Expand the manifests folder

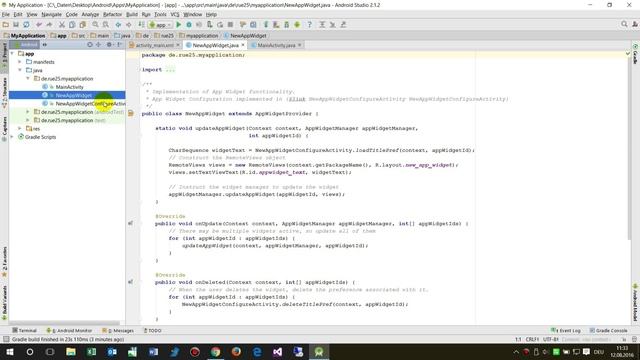[20, 62]
